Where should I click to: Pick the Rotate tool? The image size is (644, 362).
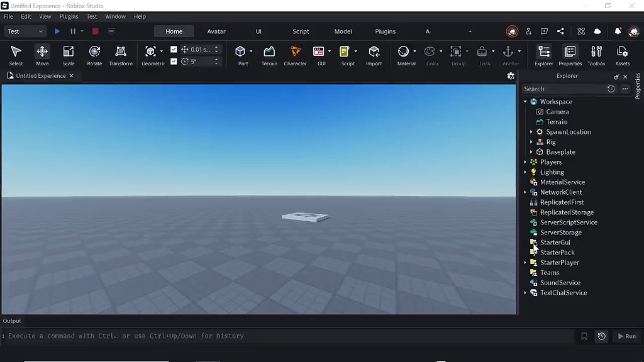point(94,55)
